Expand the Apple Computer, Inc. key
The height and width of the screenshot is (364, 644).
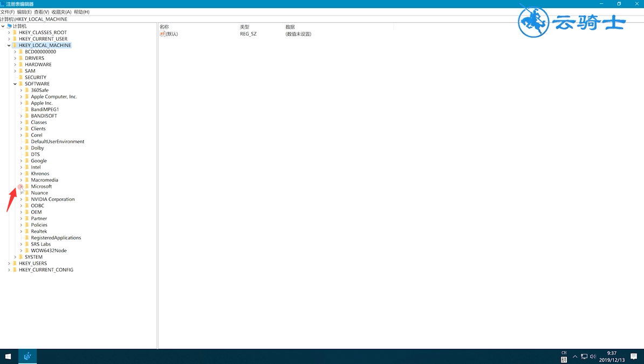click(22, 97)
